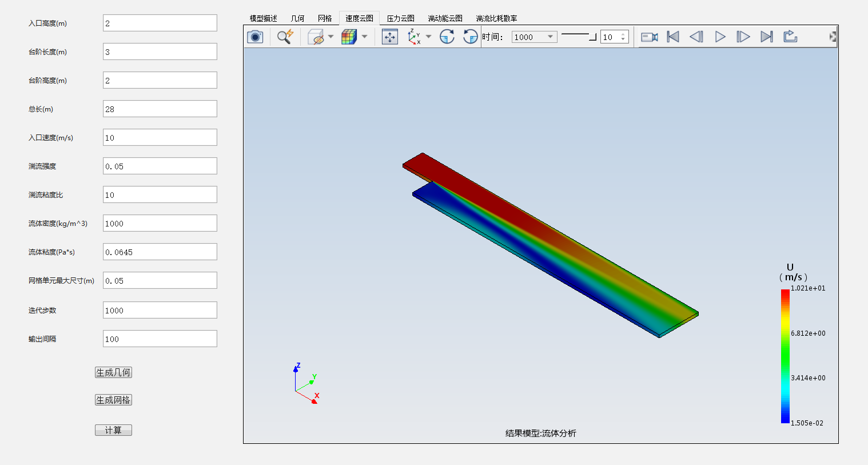Viewport: 868px width, 465px height.
Task: Switch to the 几何 tab
Action: (297, 18)
